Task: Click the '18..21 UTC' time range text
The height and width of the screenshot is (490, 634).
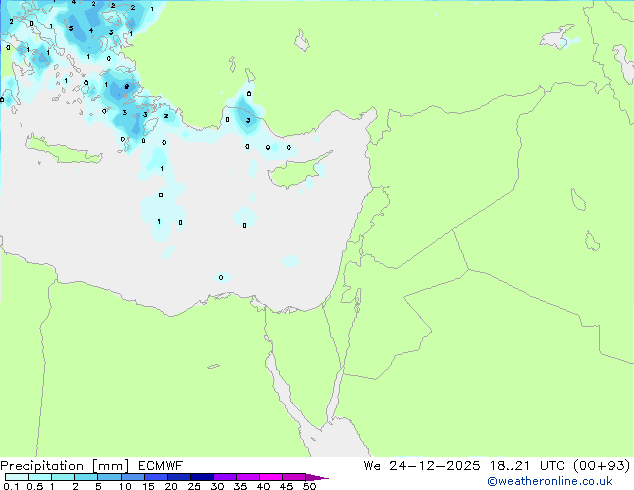Action: coord(529,466)
